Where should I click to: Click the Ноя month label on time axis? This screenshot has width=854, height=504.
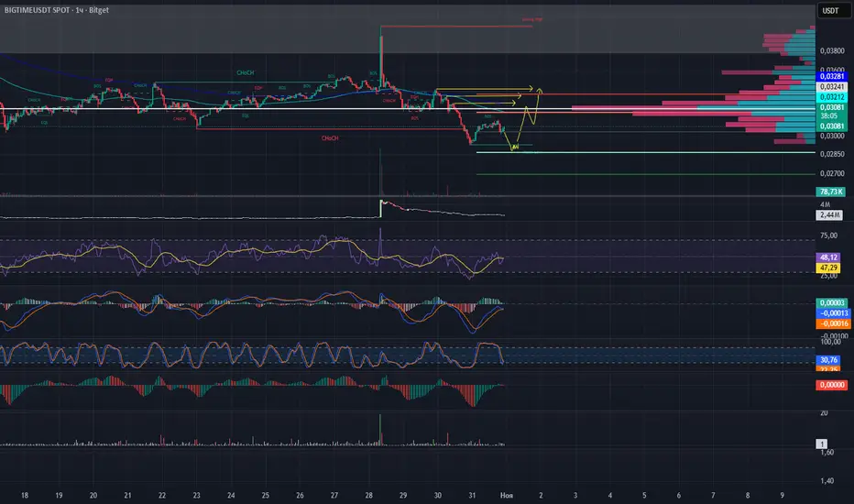click(507, 494)
